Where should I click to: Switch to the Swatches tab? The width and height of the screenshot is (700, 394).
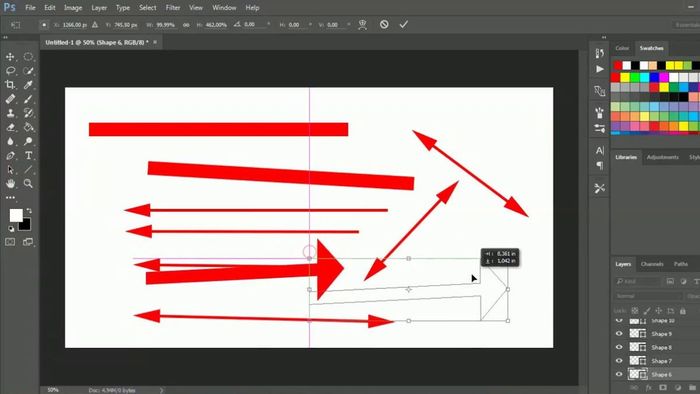pos(651,48)
